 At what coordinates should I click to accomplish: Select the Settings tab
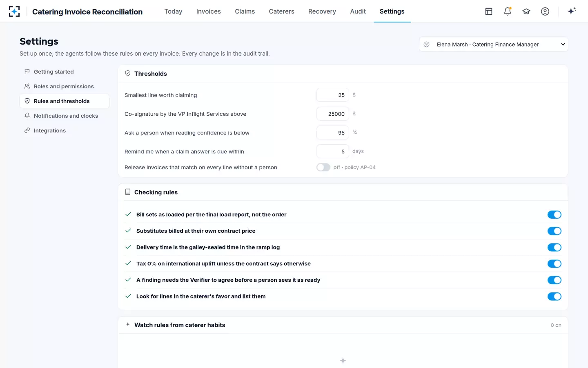click(392, 11)
